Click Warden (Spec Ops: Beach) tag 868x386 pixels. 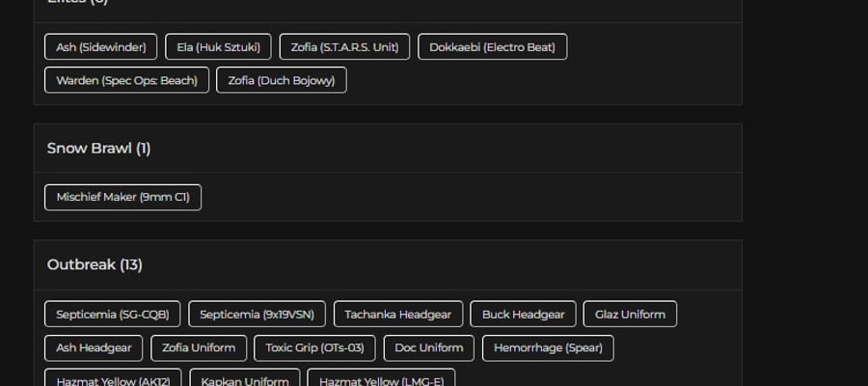tap(126, 80)
